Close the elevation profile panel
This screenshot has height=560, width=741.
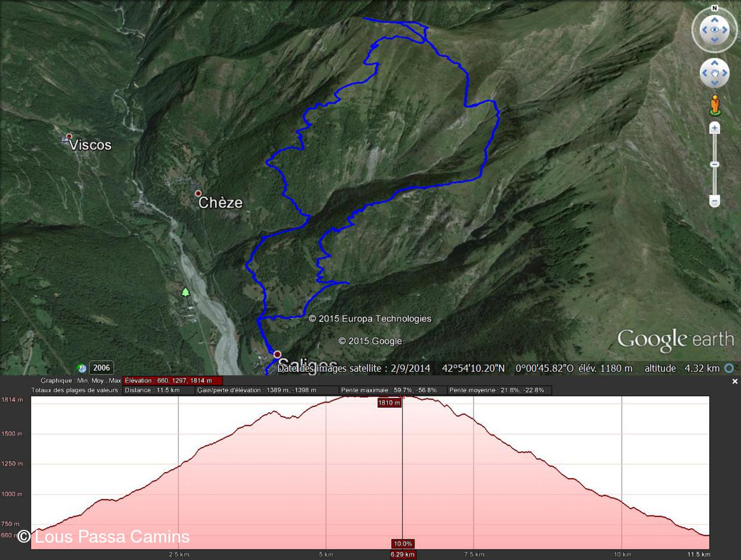point(735,381)
